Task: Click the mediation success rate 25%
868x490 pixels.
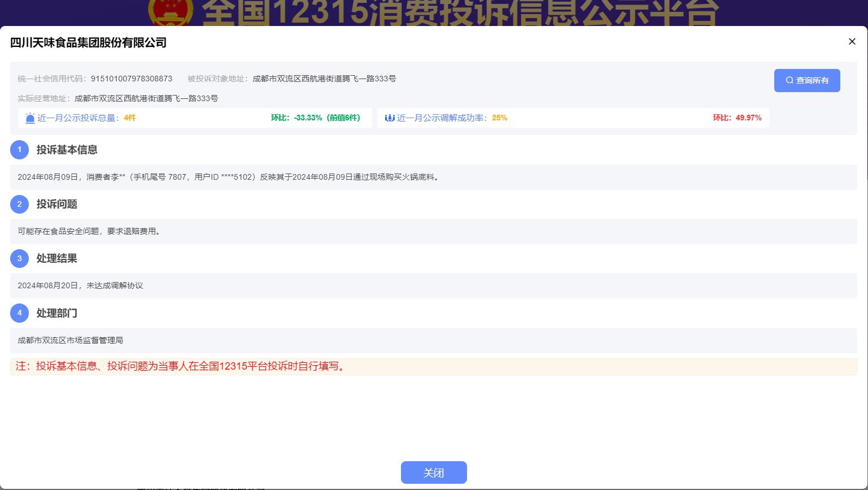Action: [500, 118]
